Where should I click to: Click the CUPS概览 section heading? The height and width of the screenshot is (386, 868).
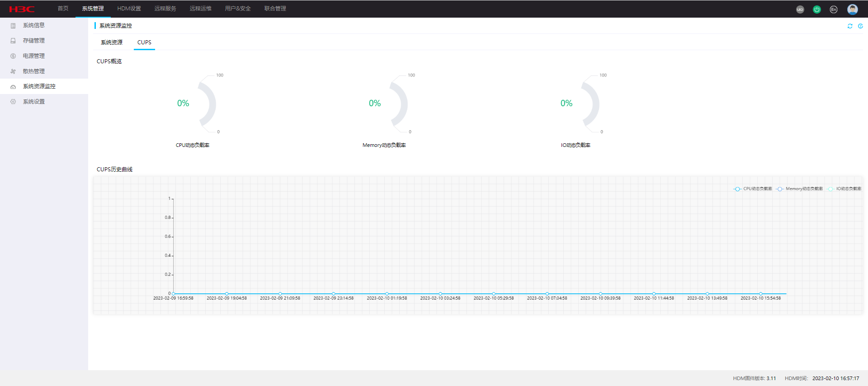click(x=109, y=61)
